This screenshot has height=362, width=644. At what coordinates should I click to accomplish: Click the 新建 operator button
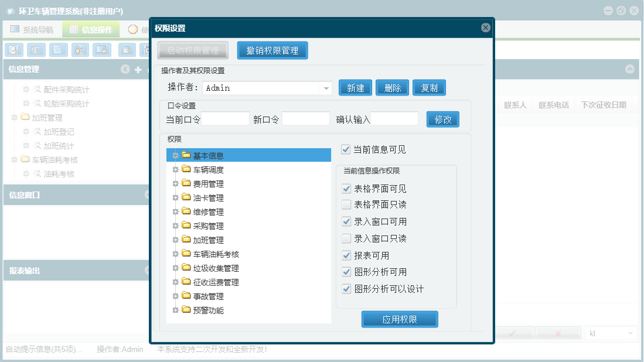(355, 88)
